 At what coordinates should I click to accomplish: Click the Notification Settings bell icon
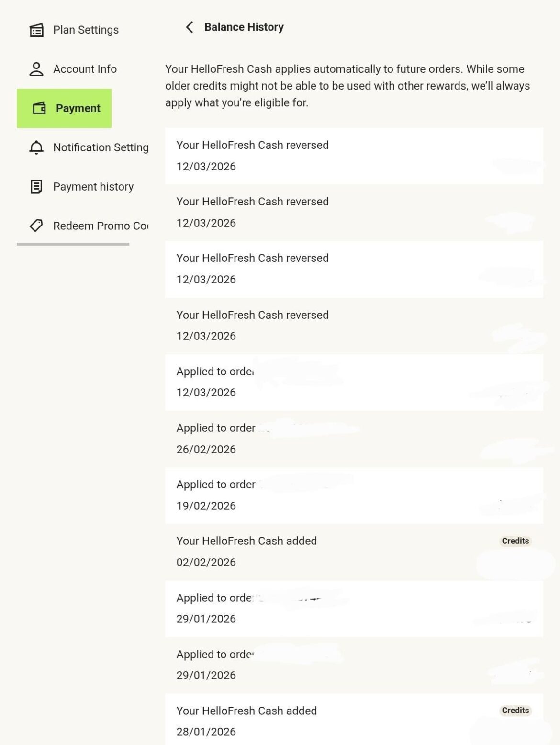tap(35, 147)
